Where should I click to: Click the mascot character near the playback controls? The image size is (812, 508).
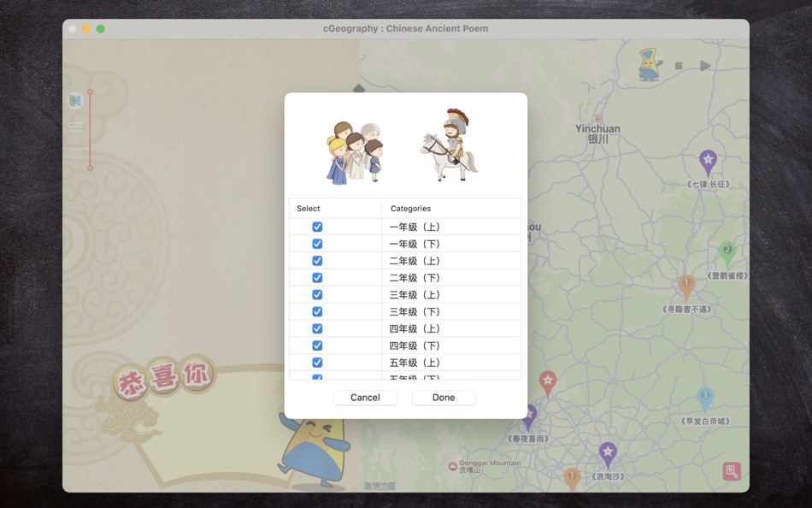click(x=647, y=65)
